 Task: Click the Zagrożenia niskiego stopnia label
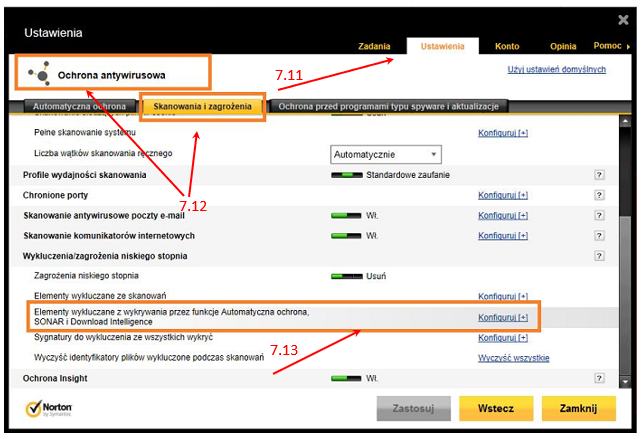[x=86, y=276]
